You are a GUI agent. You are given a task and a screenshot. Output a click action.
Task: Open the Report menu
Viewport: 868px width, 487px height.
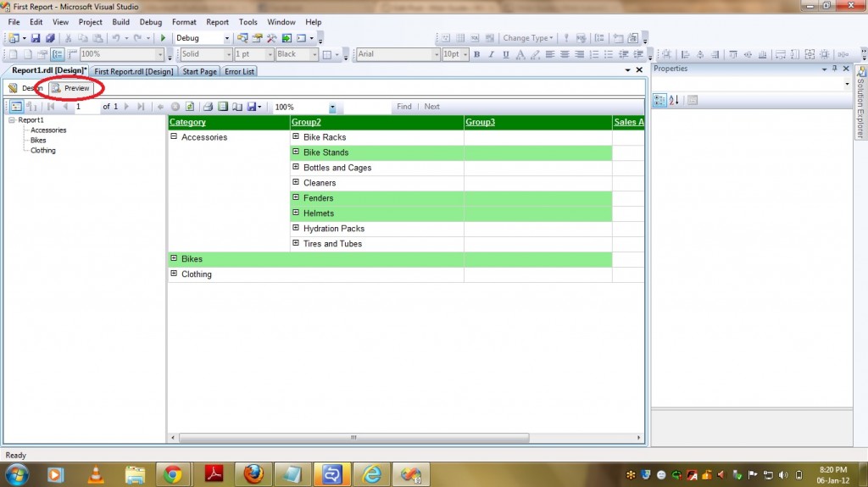click(217, 22)
